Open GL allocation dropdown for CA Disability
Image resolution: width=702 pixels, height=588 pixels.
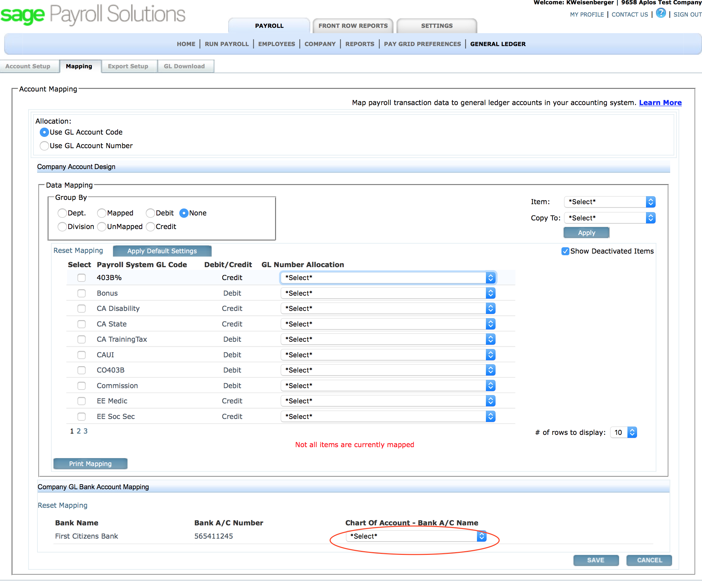coord(388,309)
